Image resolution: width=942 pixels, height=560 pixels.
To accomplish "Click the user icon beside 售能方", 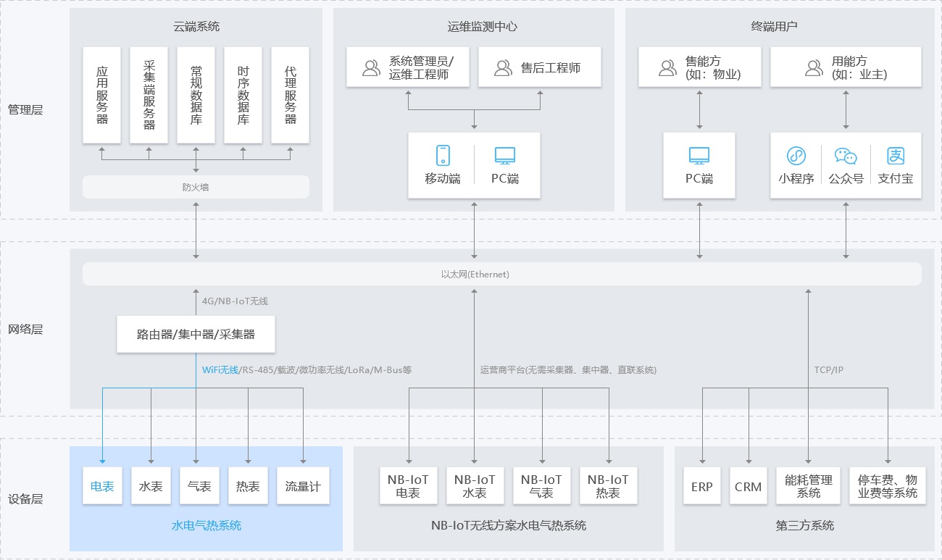I will coord(667,68).
